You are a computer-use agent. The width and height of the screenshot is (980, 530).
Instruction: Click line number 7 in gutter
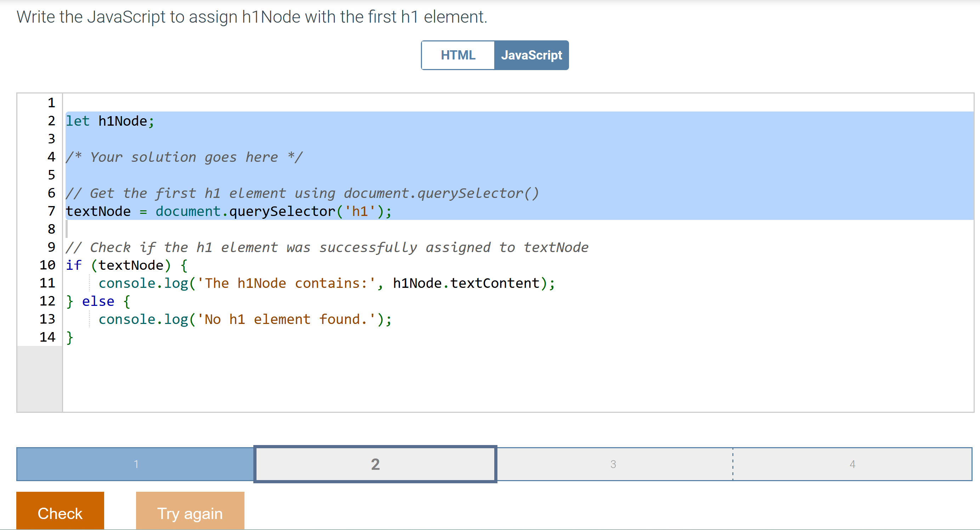click(51, 211)
